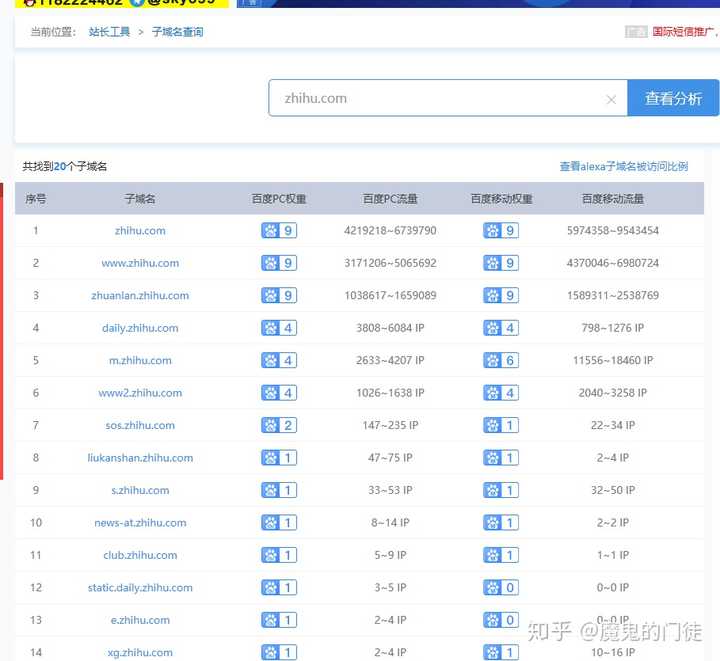Click mobile weight 0 badge for static.daily.zhihu.com
This screenshot has width=720, height=661.
[x=501, y=588]
